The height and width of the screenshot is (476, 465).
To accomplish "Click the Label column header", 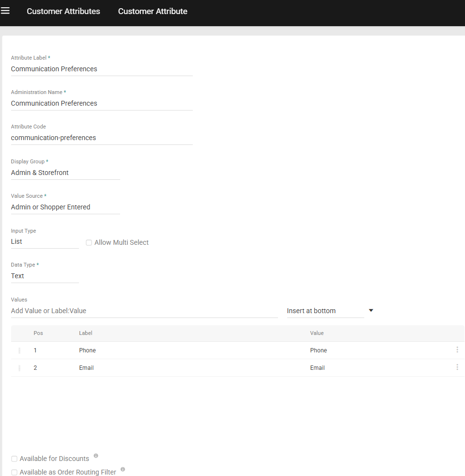I will click(86, 333).
